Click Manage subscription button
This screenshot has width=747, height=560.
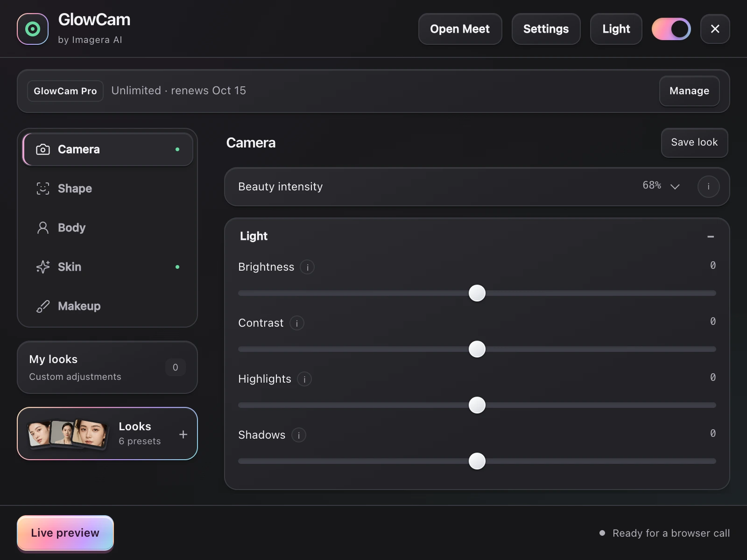tap(689, 91)
